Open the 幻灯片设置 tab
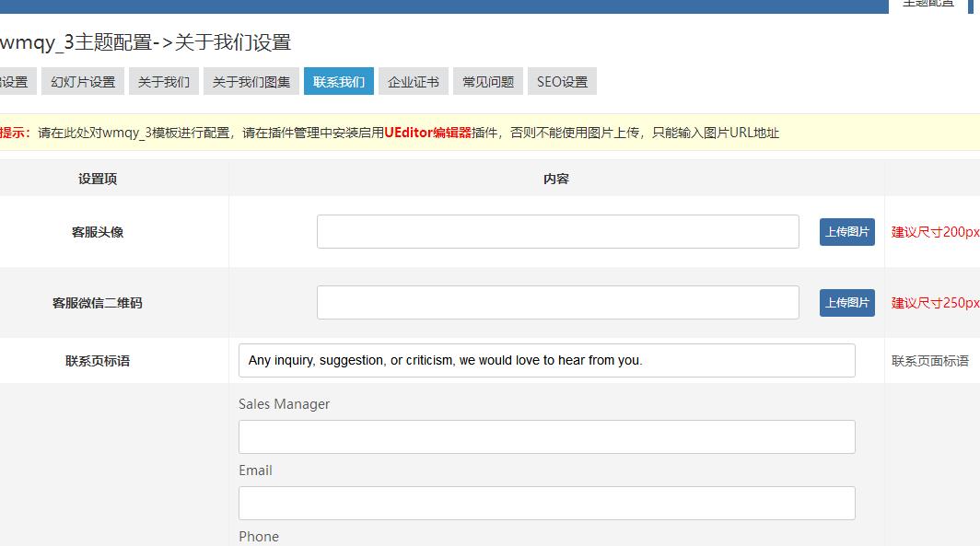The image size is (980, 546). (x=82, y=81)
